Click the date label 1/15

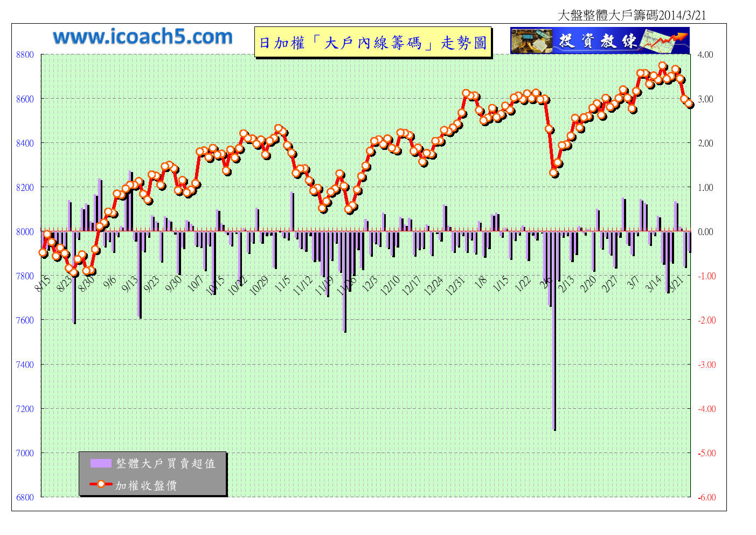click(x=502, y=284)
